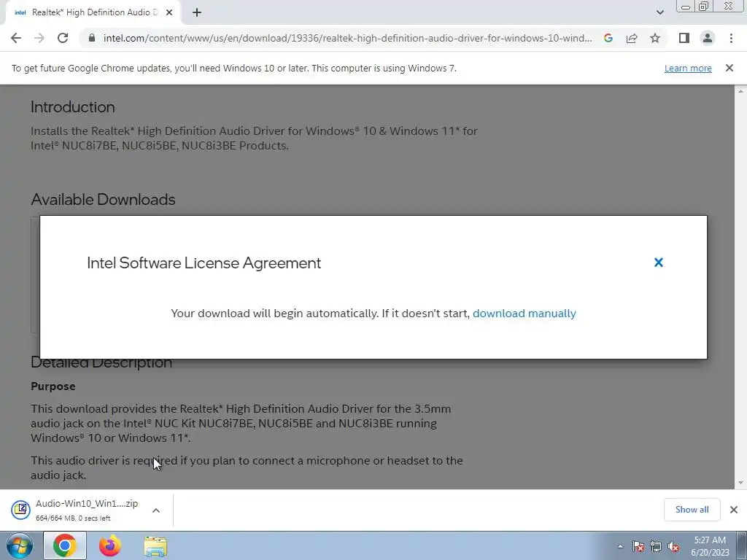
Task: Open the Google search icon in address bar
Action: pos(608,38)
